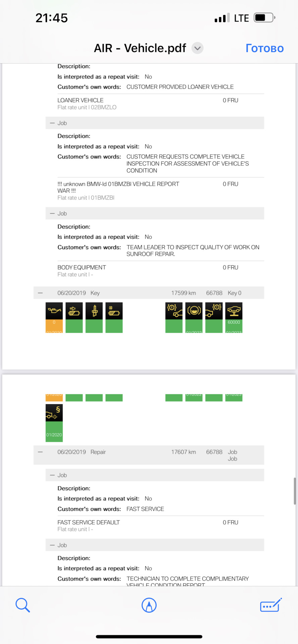Tap the vehicle check lift icon
Viewport: 298px width, 644px height.
pos(234,311)
